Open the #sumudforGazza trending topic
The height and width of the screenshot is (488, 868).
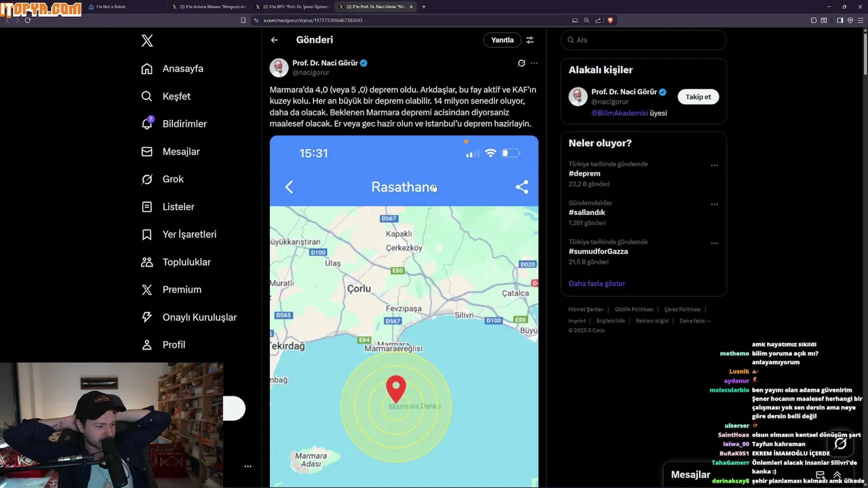pyautogui.click(x=599, y=251)
